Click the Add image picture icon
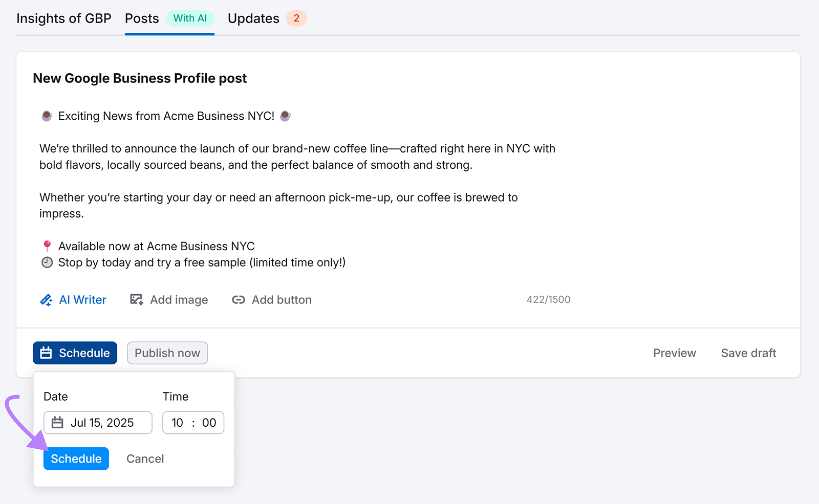Viewport: 819px width, 504px height. pyautogui.click(x=136, y=300)
